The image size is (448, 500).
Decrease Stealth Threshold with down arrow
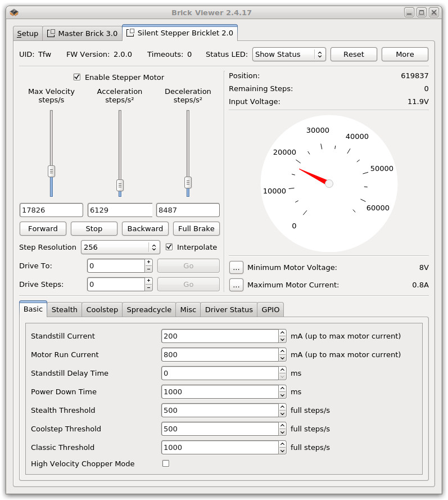pos(282,413)
